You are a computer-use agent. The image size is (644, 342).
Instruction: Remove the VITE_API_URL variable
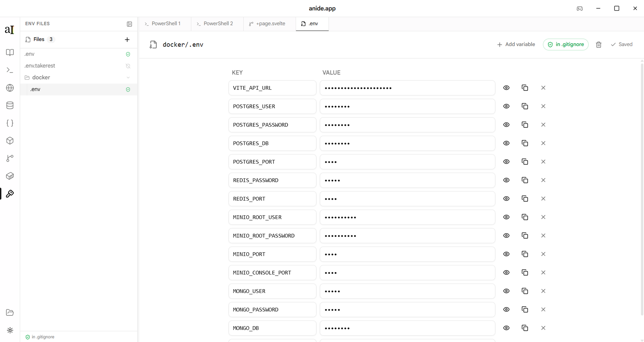click(543, 88)
